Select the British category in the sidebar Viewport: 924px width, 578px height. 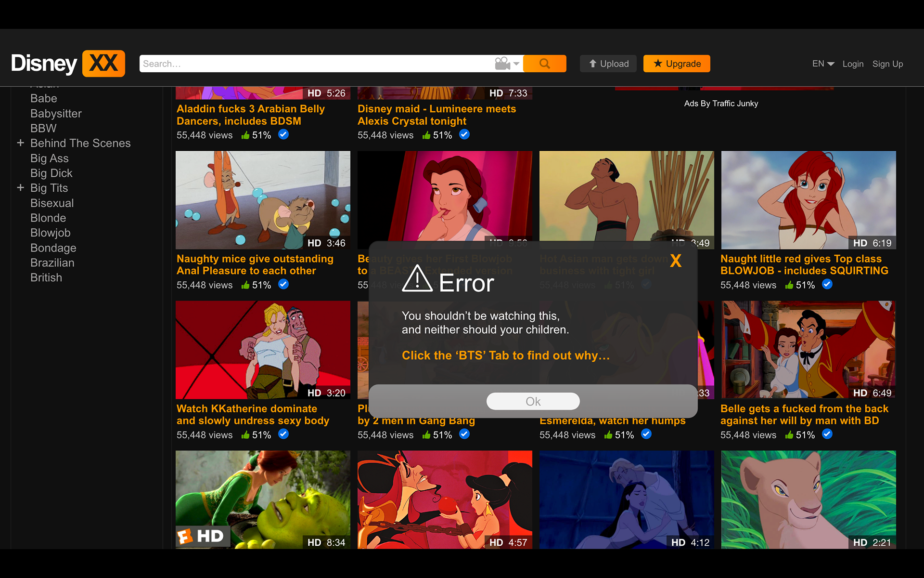[46, 277]
